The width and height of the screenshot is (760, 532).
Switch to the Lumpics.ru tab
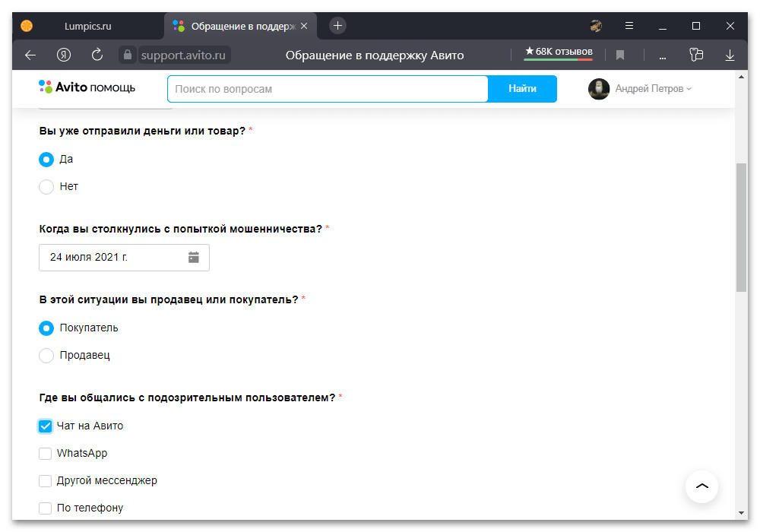pyautogui.click(x=87, y=26)
